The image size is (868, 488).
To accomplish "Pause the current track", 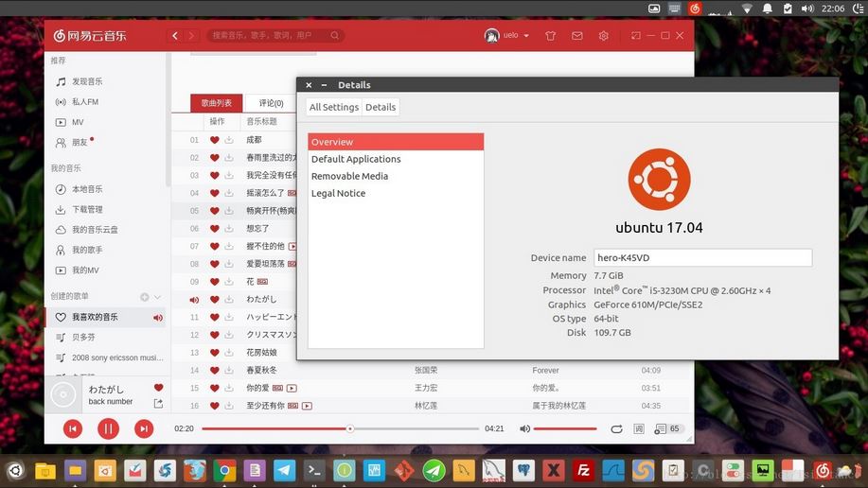I will point(108,428).
